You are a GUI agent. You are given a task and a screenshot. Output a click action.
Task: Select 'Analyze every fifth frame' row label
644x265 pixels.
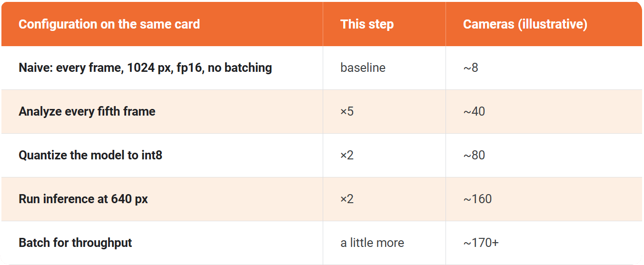point(87,111)
